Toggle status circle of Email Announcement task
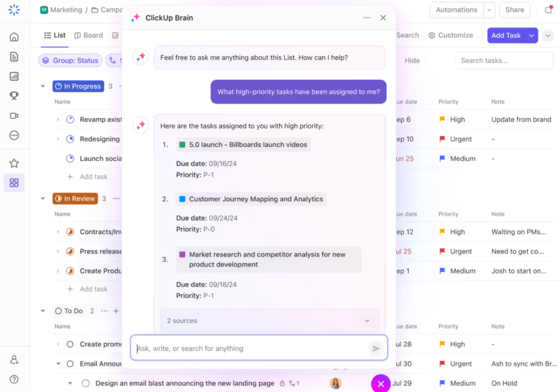 coord(70,363)
